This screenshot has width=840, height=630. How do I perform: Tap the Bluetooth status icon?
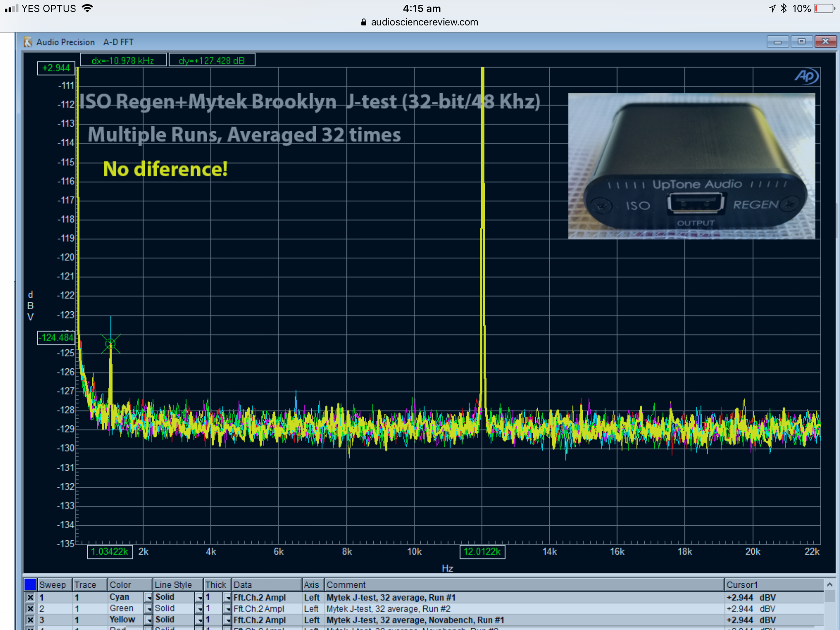point(784,8)
